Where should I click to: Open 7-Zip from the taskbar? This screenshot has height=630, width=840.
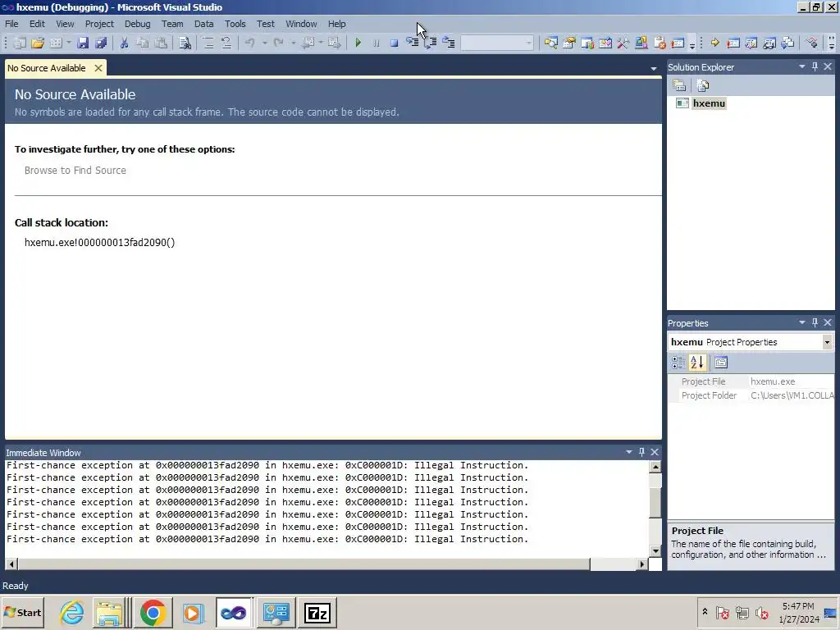point(317,612)
